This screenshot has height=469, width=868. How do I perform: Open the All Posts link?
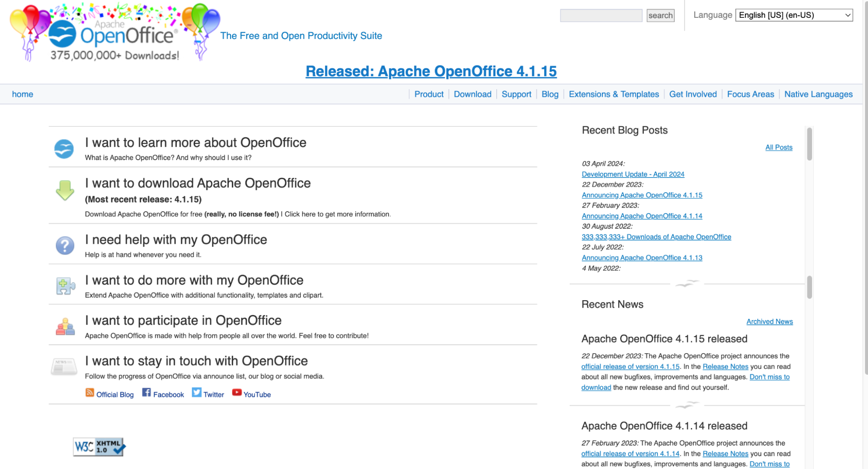point(779,148)
